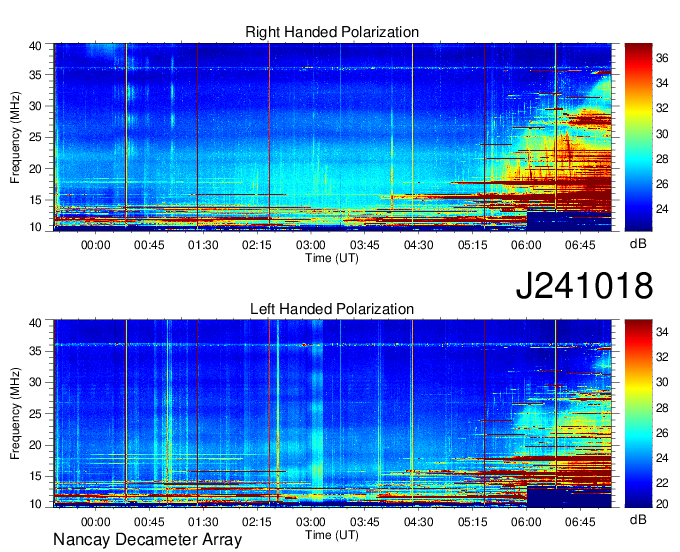This screenshot has width=680, height=552.
Task: Click the 01:30 time tick under the top plot
Action: point(203,245)
